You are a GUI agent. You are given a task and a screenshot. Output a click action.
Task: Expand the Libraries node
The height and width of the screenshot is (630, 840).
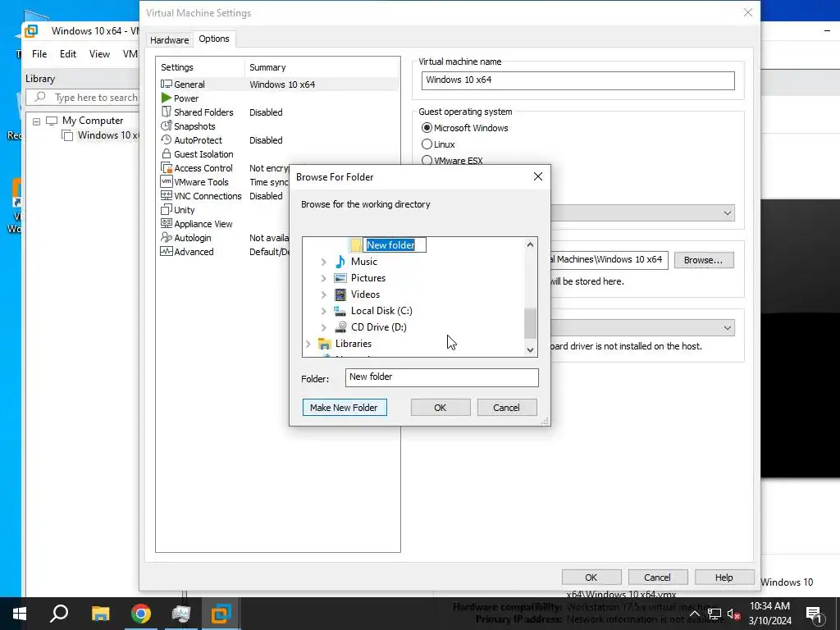[308, 344]
